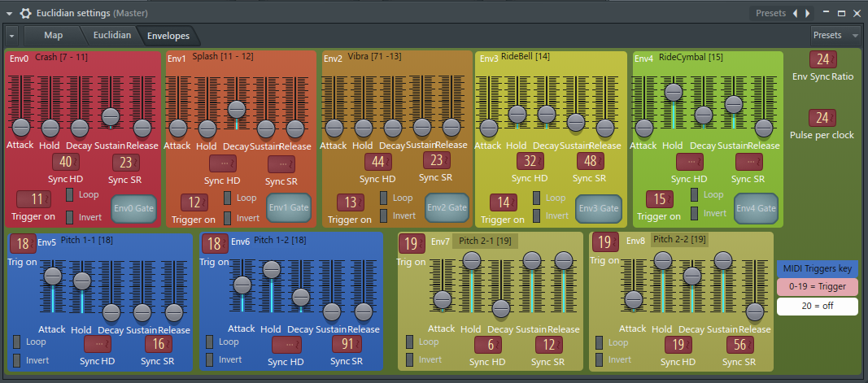Click Env0 Trigger on value 11
The width and height of the screenshot is (868, 383).
point(34,199)
